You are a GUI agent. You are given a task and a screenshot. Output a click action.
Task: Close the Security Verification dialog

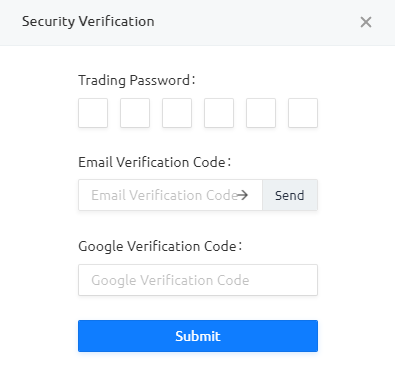[366, 22]
